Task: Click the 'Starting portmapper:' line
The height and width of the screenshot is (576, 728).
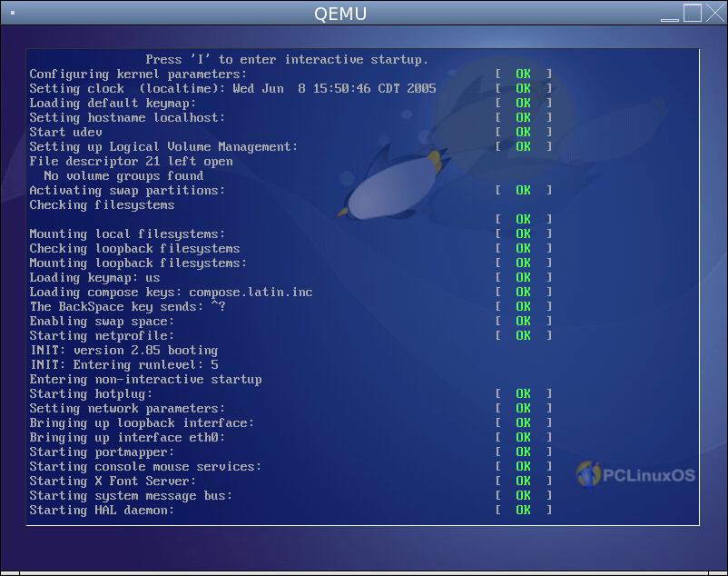Action: (102, 452)
